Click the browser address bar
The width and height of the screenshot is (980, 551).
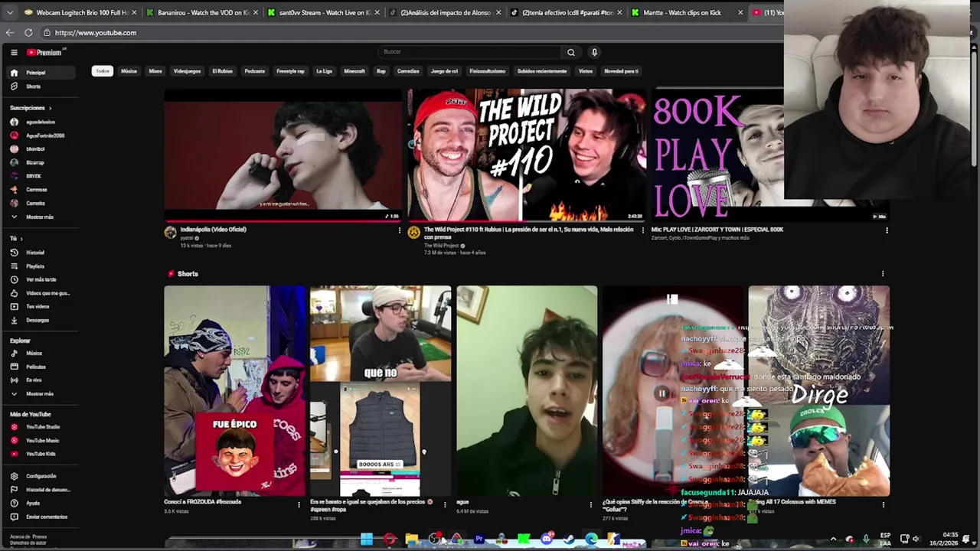413,33
